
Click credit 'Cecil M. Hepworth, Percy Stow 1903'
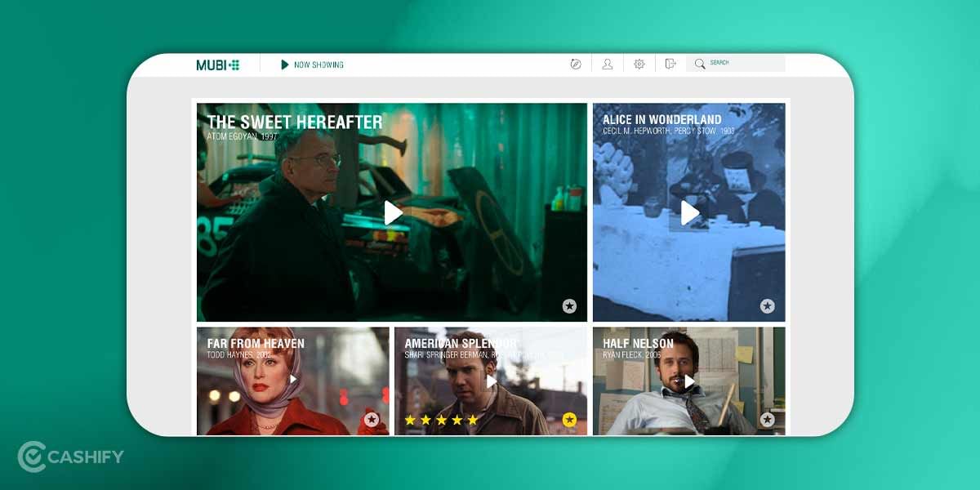(669, 131)
